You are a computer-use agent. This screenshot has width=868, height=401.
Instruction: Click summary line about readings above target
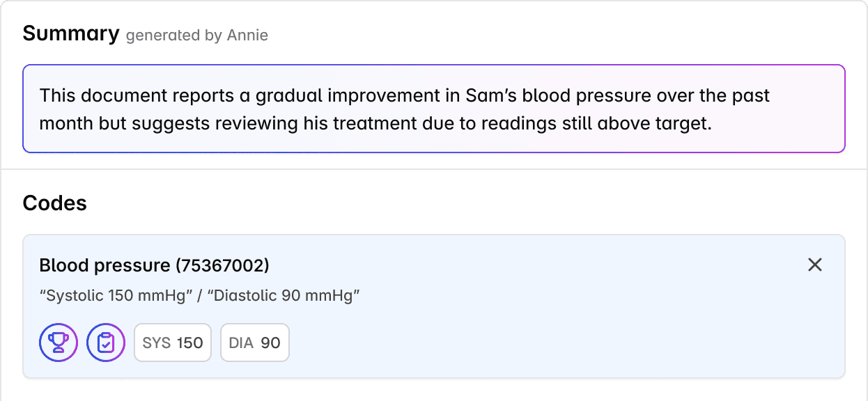point(375,124)
